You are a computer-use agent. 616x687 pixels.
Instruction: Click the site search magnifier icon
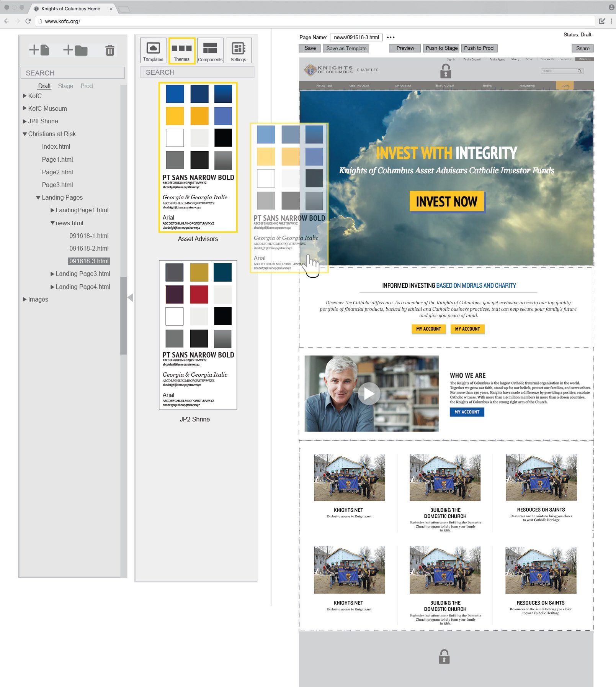click(x=580, y=71)
